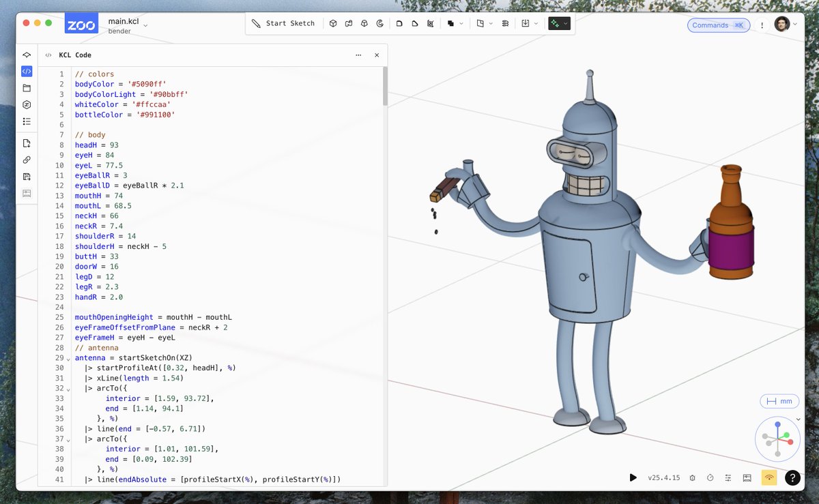Click the green Y axis on gizmo
Image resolution: width=819 pixels, height=504 pixels.
786,434
